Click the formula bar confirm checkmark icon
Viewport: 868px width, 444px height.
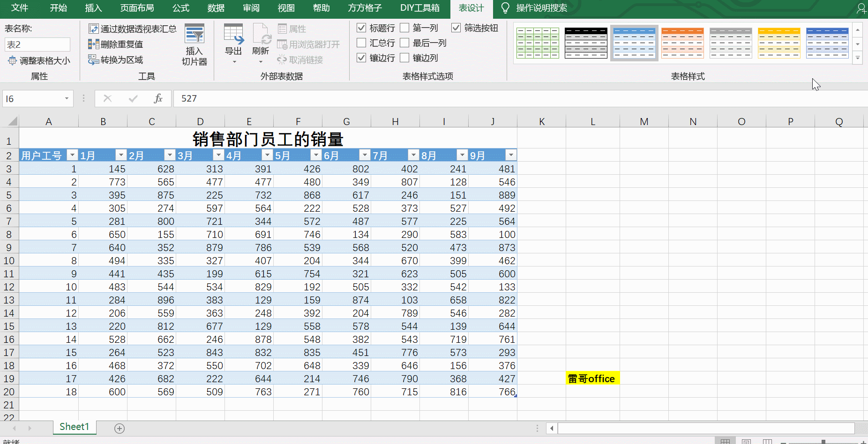pyautogui.click(x=133, y=98)
